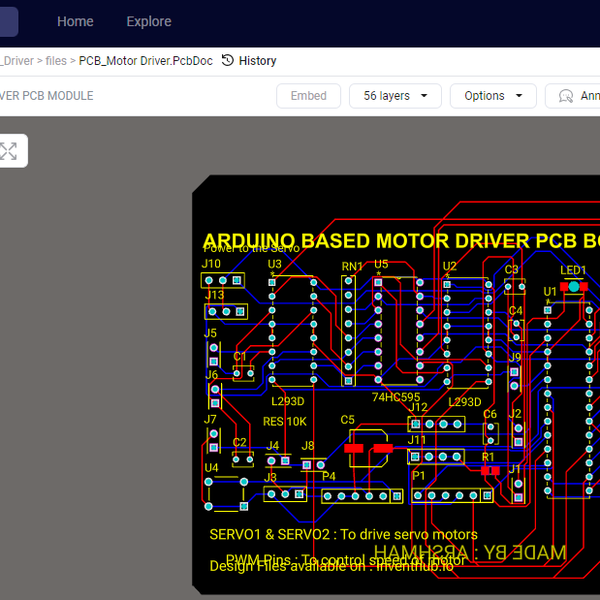Click the History clock icon
Screen dimensions: 600x600
click(228, 61)
